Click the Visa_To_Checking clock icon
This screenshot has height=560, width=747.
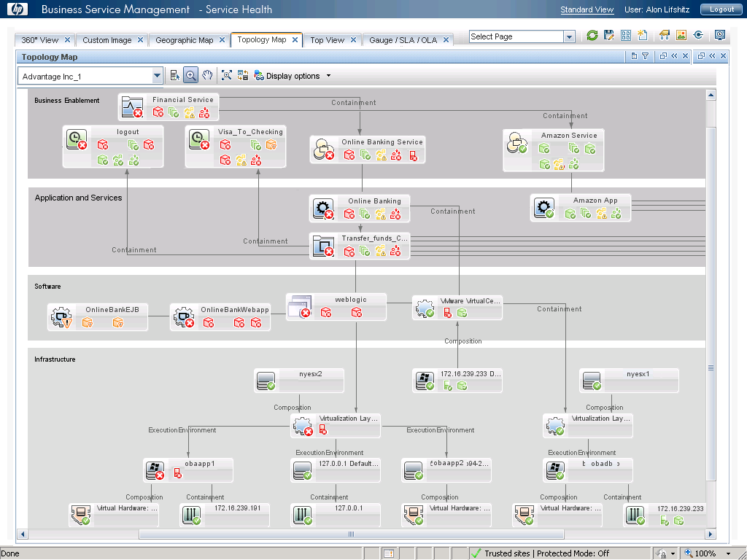point(198,139)
